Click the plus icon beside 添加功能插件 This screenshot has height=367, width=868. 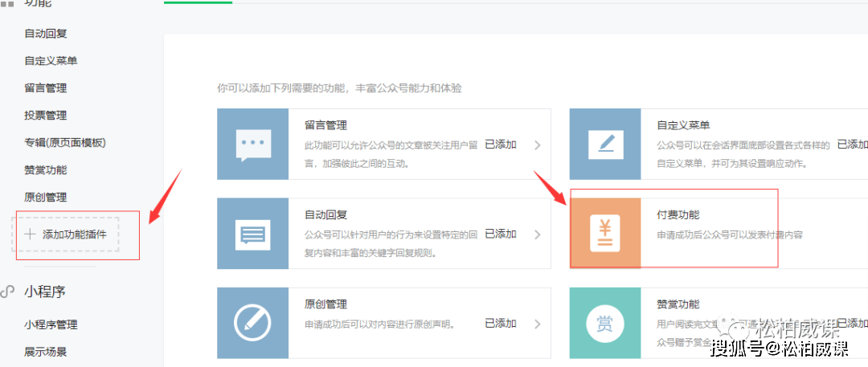point(30,234)
